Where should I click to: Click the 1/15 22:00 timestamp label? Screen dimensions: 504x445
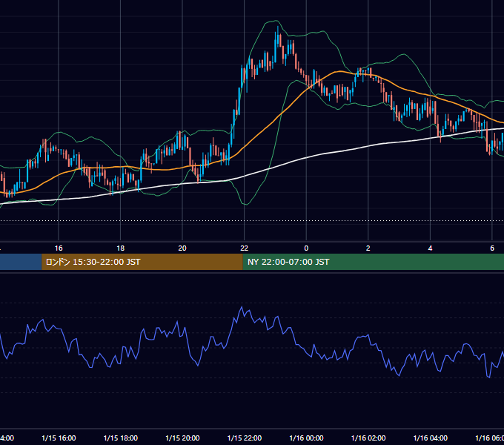(245, 438)
